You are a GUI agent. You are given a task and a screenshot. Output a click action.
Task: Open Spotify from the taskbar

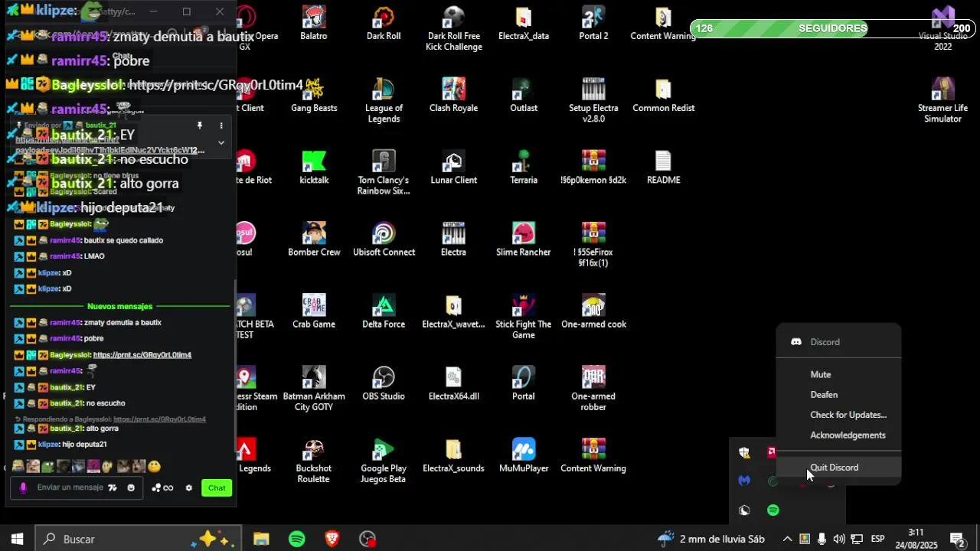coord(297,539)
